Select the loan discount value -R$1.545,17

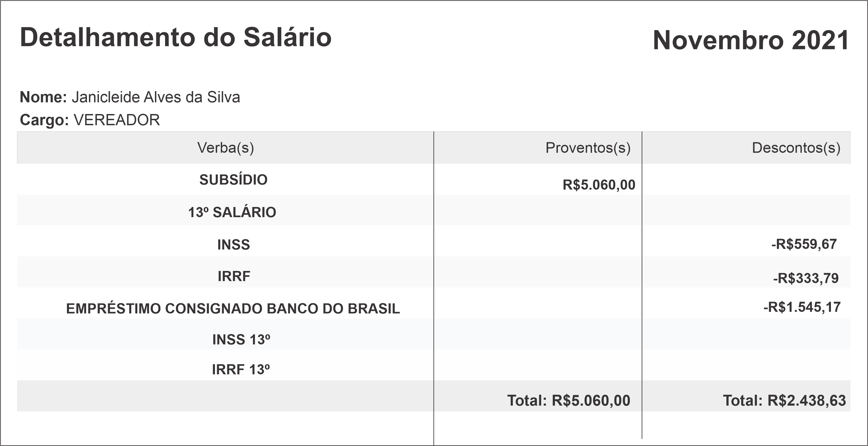(802, 307)
